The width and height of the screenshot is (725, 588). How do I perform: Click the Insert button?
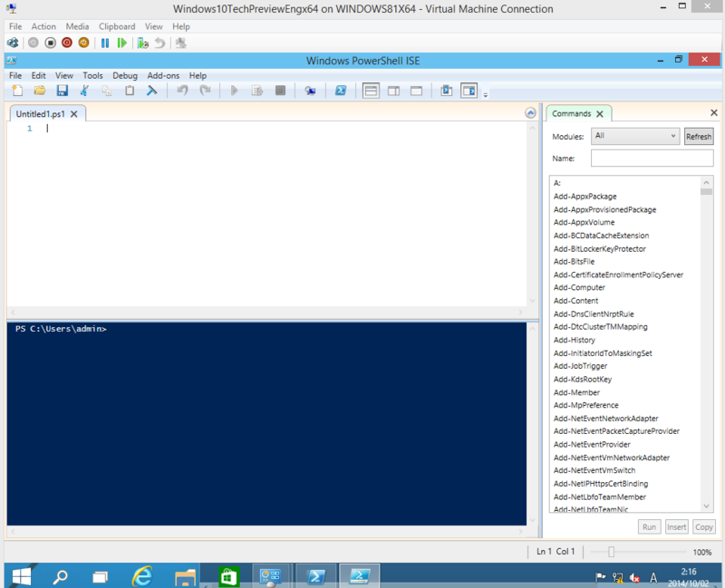pyautogui.click(x=676, y=527)
